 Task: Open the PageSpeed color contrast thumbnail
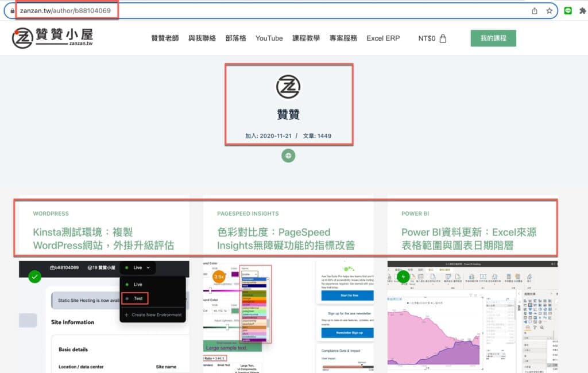coord(288,317)
